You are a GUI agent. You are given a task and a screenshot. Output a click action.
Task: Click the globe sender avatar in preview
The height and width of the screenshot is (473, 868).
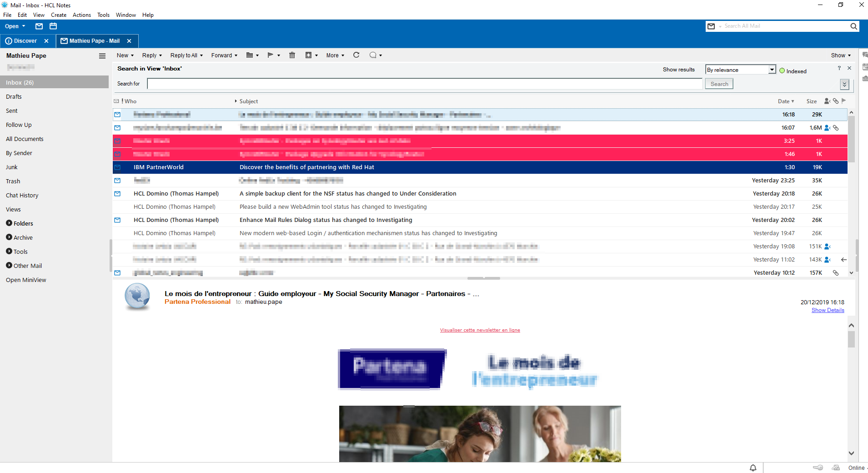click(x=137, y=297)
